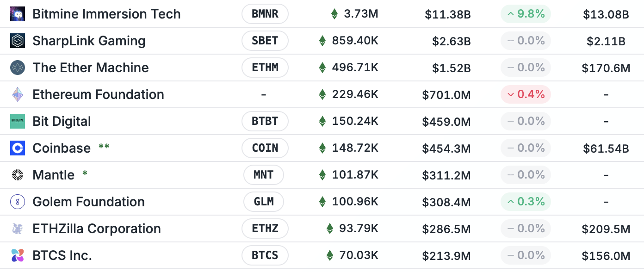Select the SBET ticker badge
This screenshot has width=644, height=272.
[x=265, y=41]
